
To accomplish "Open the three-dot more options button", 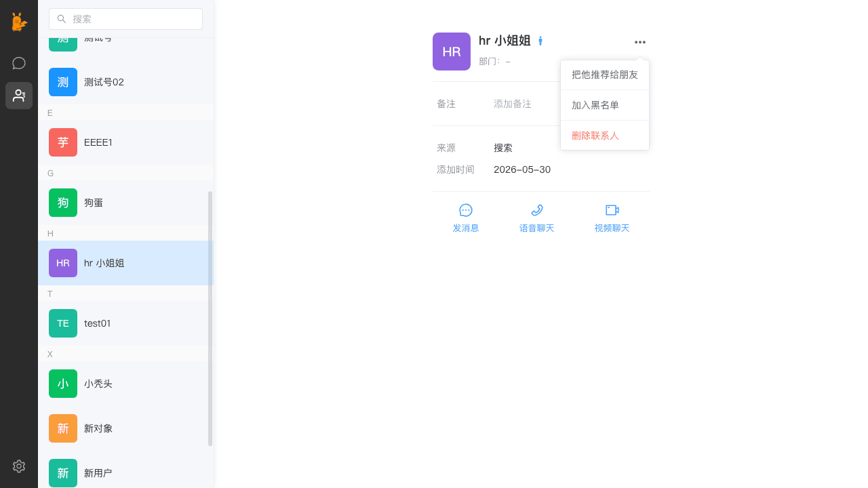I will 640,42.
